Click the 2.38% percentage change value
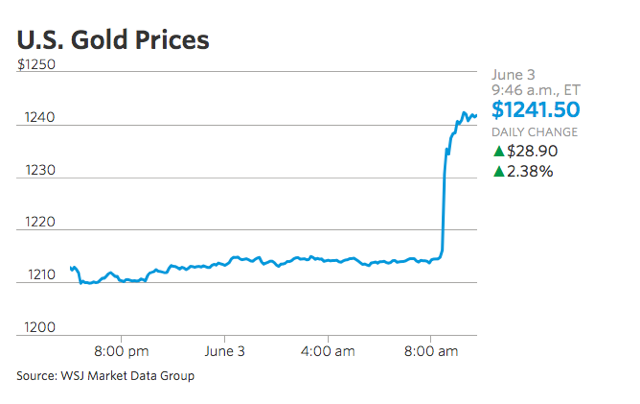Viewport: 640px width, 404px height. (x=532, y=171)
